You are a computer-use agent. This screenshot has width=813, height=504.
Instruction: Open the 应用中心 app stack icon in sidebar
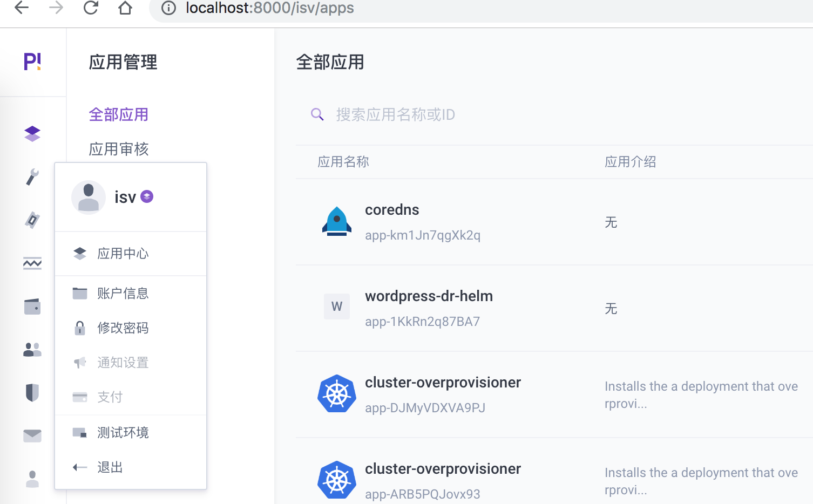[32, 133]
